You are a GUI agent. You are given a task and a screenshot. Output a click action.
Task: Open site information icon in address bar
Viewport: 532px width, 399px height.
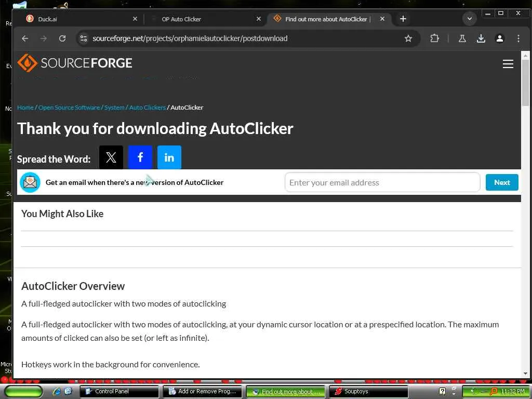(x=84, y=38)
